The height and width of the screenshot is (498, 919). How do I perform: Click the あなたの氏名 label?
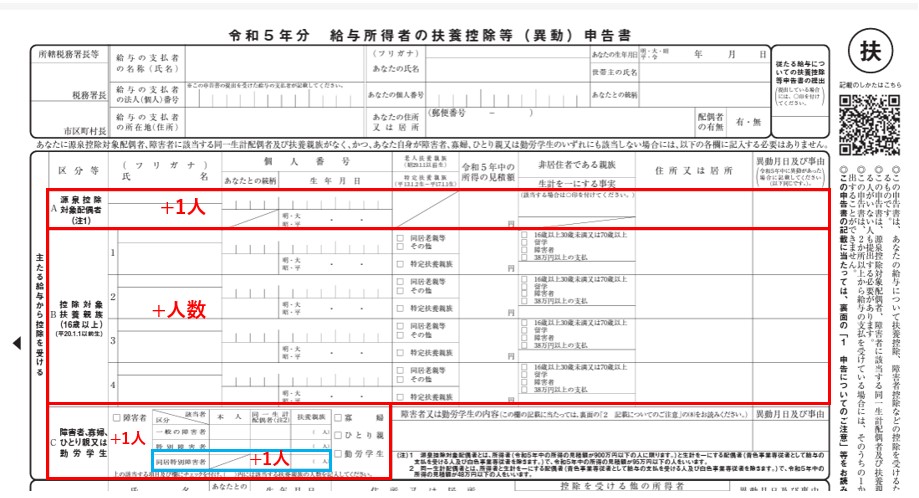point(396,69)
